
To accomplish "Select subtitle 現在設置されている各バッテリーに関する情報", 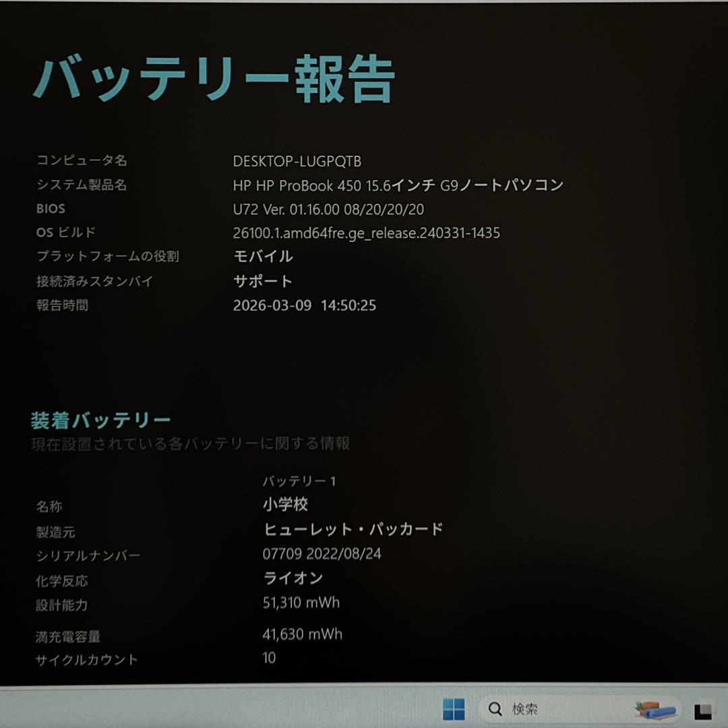I will (190, 444).
